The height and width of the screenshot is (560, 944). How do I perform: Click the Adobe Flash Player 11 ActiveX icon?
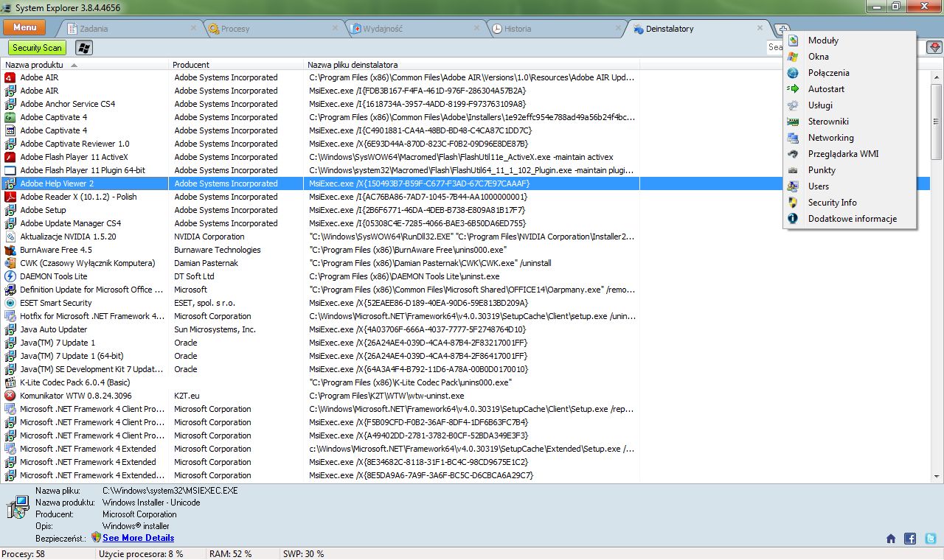coord(10,157)
